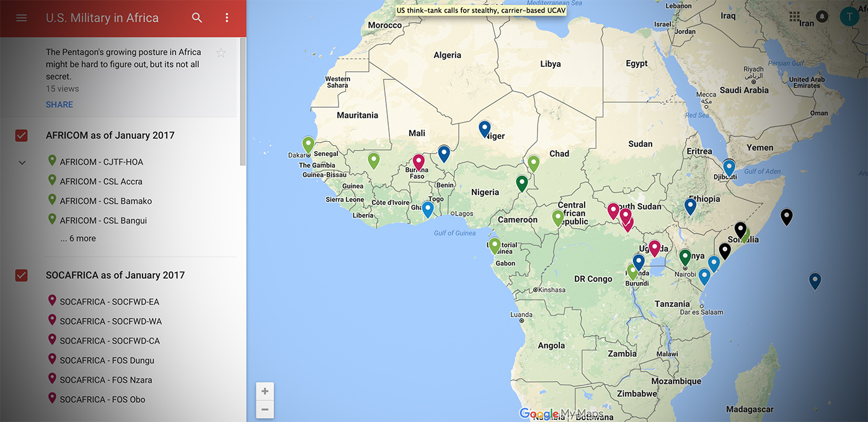Click the search magnifier icon
Image resolution: width=868 pixels, height=422 pixels.
(197, 18)
